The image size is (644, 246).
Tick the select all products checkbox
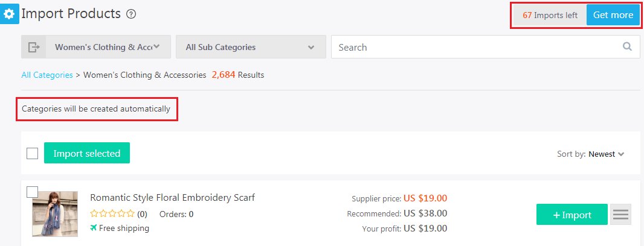pos(33,153)
